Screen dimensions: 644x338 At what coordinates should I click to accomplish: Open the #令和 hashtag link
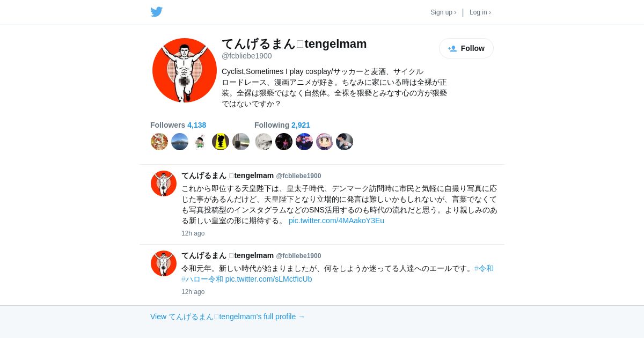pos(484,268)
